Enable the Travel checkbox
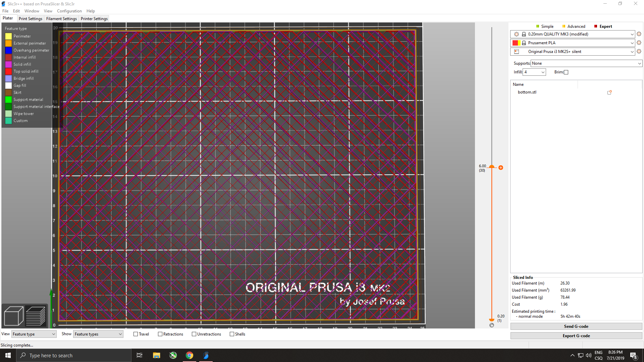Screen dimensions: 644x362 [136, 334]
